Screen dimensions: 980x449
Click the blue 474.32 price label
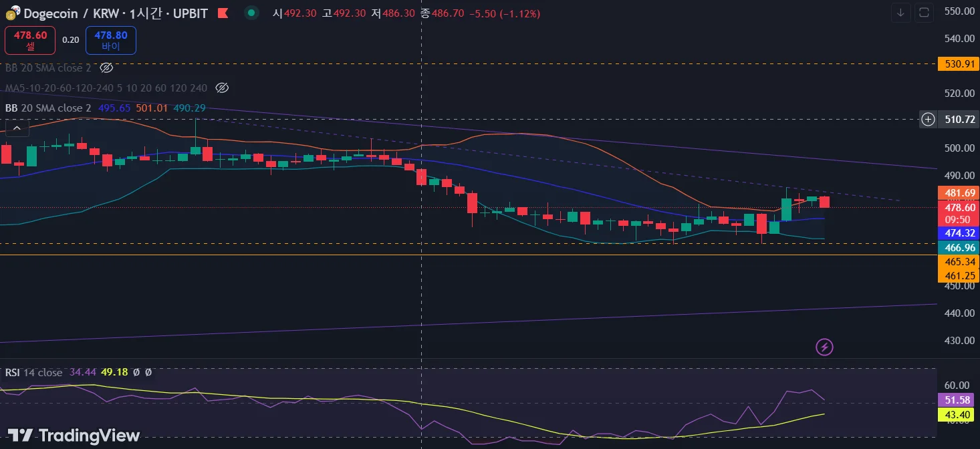click(x=958, y=233)
